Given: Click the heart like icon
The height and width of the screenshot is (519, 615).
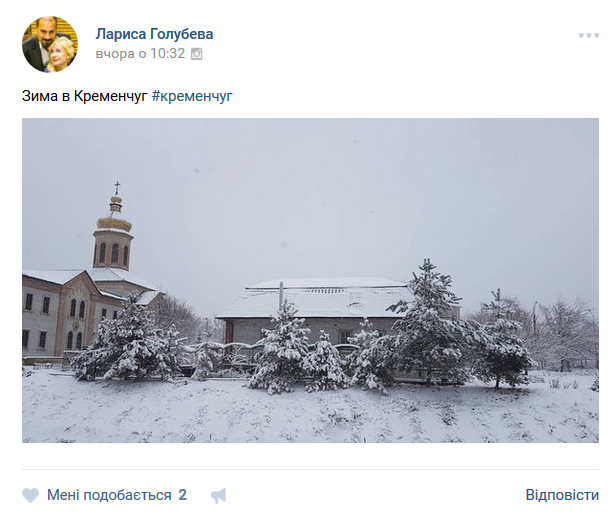Looking at the screenshot, I should pyautogui.click(x=31, y=495).
